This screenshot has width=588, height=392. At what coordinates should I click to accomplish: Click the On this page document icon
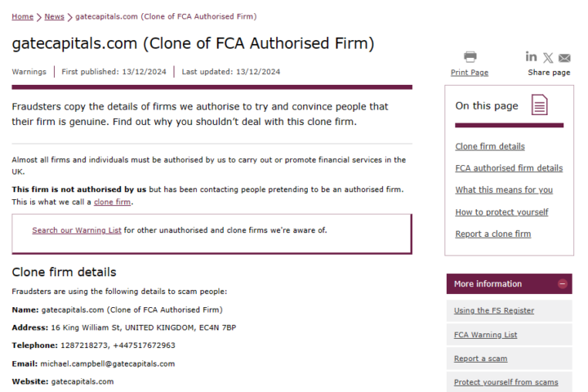click(539, 105)
